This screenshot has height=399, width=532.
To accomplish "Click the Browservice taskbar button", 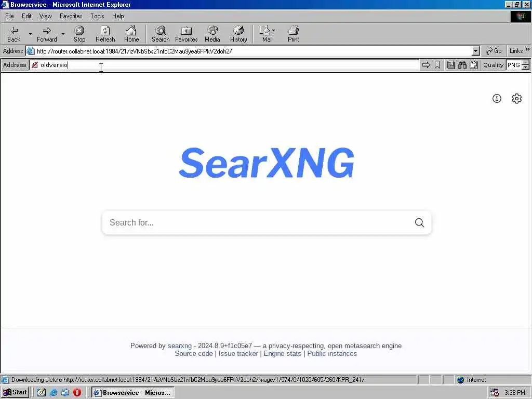I will click(132, 393).
